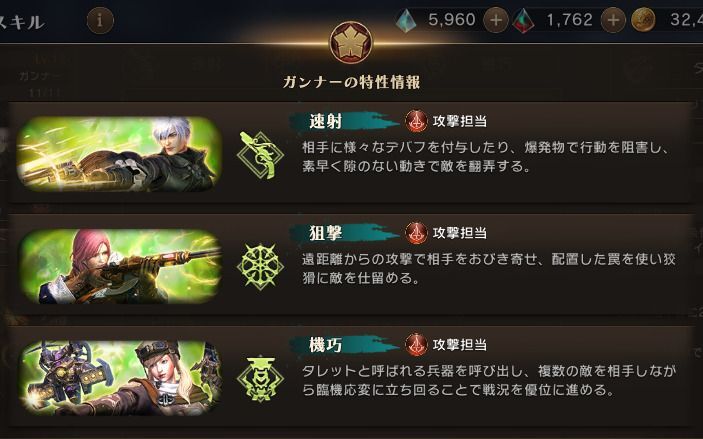Click the blue crystal currency icon
Image resolution: width=703 pixels, height=439 pixels.
click(406, 21)
